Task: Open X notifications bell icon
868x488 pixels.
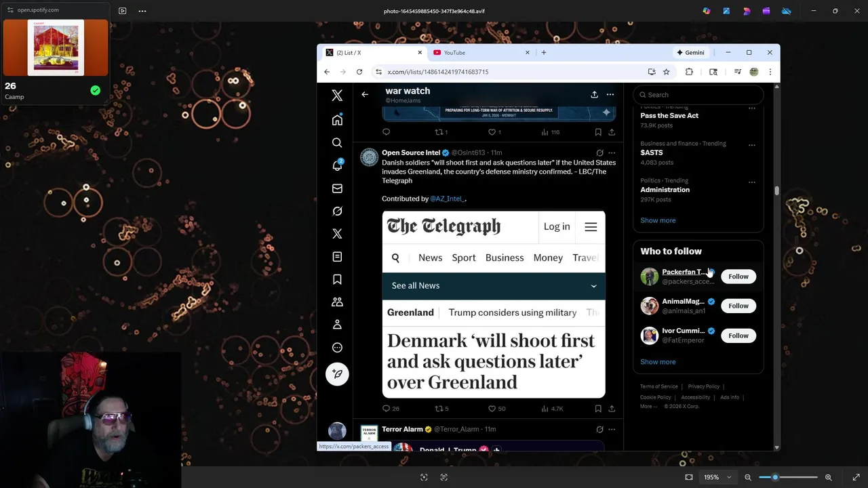Action: point(337,165)
